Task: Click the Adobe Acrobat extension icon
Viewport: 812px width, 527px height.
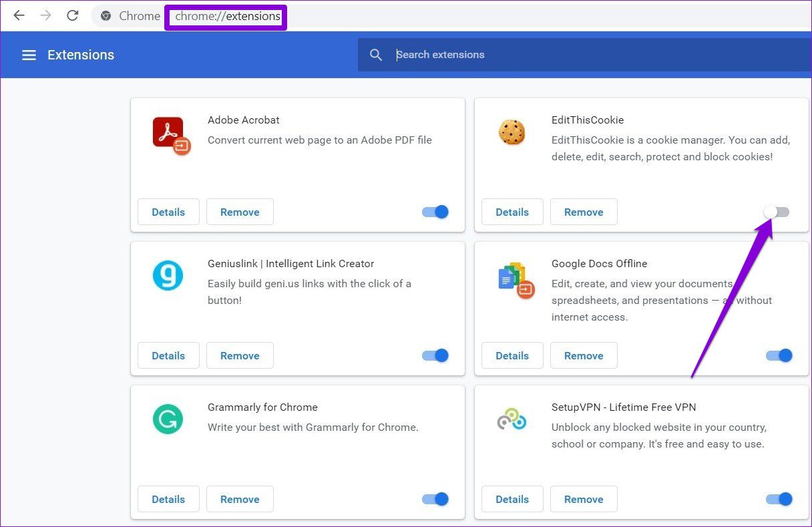Action: click(171, 136)
